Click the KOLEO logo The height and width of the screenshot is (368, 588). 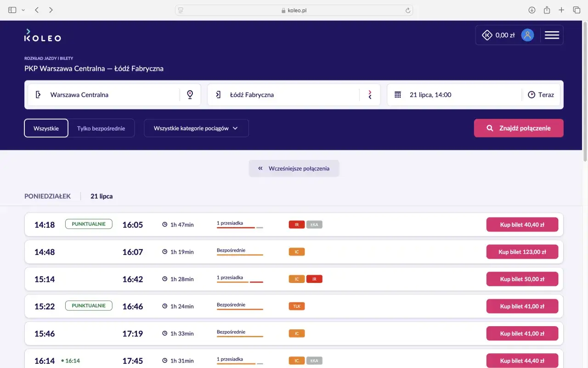point(42,35)
